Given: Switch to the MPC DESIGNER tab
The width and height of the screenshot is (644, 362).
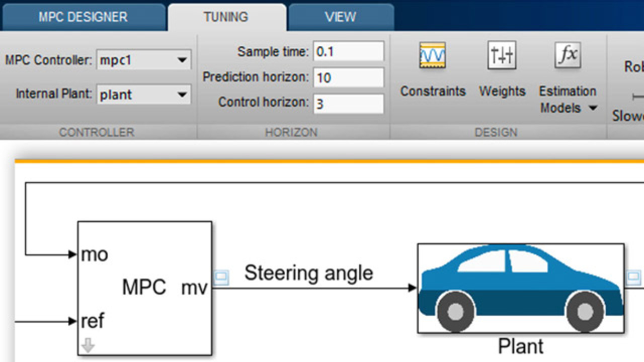Looking at the screenshot, I should pyautogui.click(x=83, y=17).
